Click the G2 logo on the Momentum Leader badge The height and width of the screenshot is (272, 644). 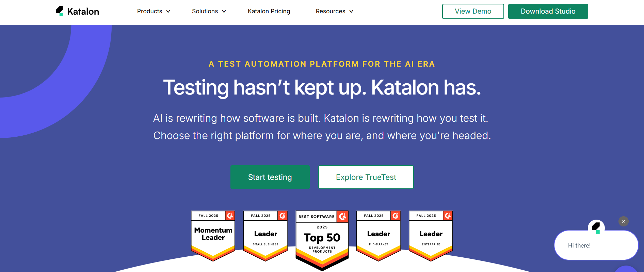tap(229, 216)
